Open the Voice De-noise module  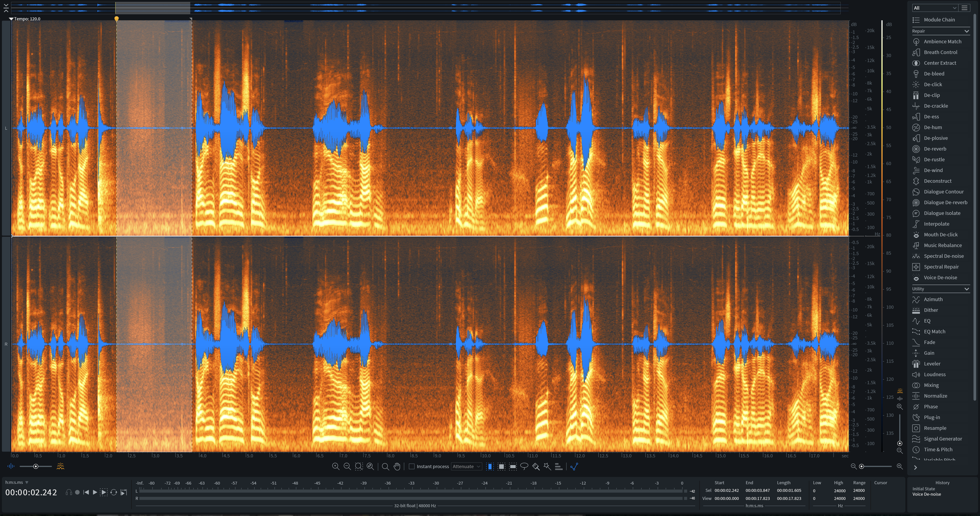pyautogui.click(x=941, y=278)
